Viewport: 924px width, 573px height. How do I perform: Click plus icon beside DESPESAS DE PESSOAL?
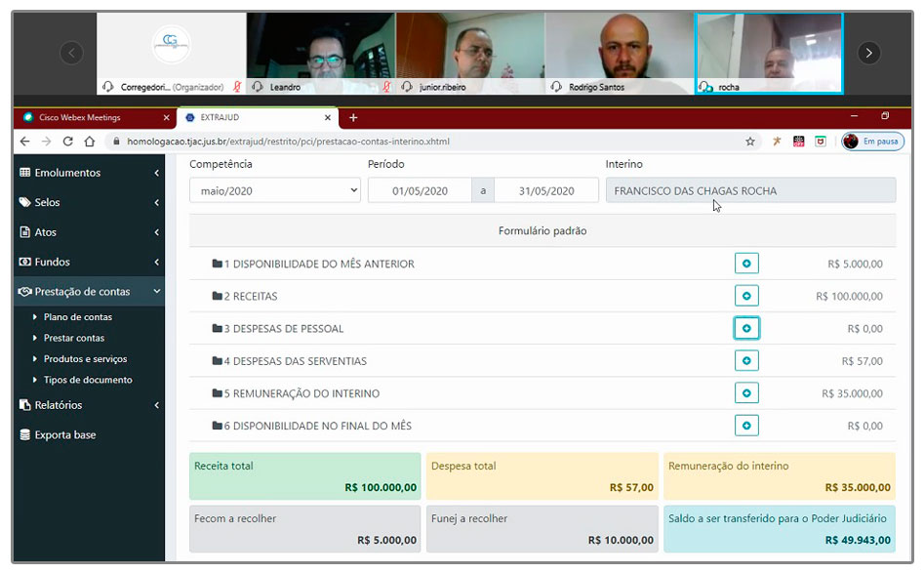point(746,328)
